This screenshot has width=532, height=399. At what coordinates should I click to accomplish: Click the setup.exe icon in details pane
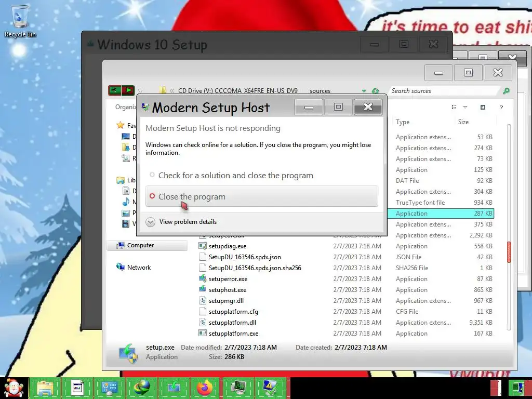(x=128, y=353)
